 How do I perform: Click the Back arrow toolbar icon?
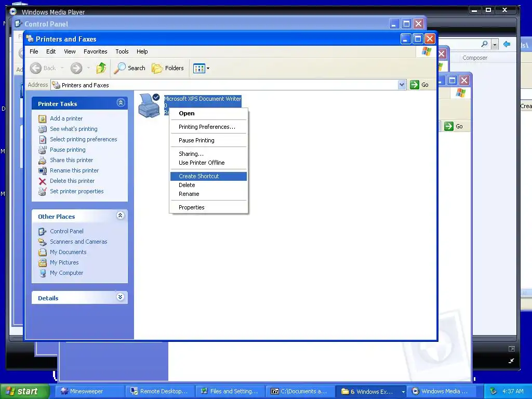tap(36, 68)
